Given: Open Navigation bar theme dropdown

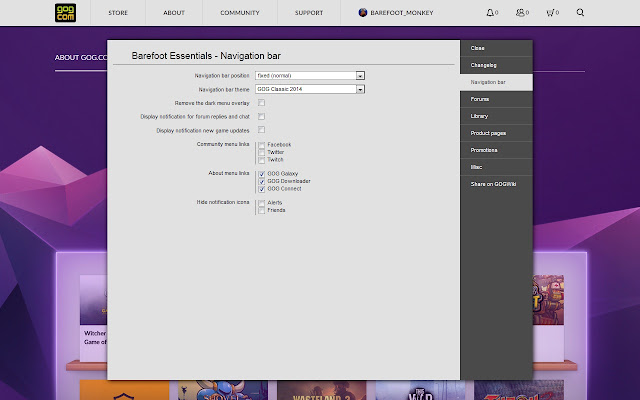Looking at the screenshot, I should [x=310, y=89].
